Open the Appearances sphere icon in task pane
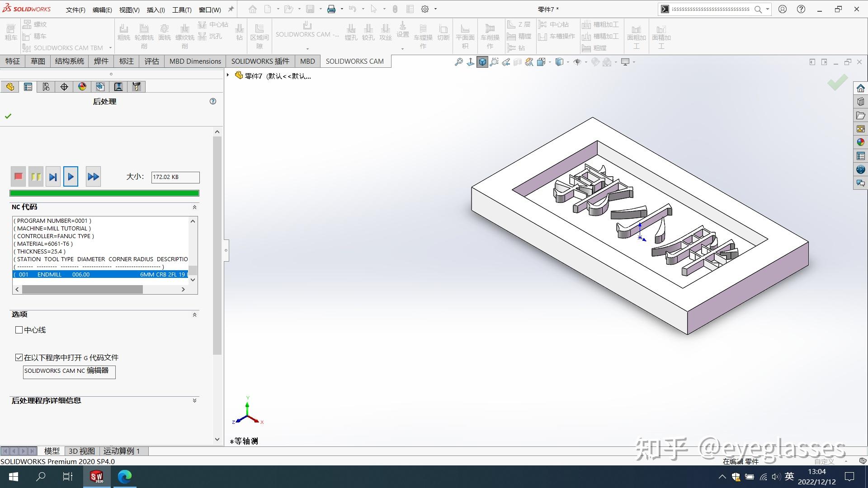The width and height of the screenshot is (868, 488). coord(860,142)
